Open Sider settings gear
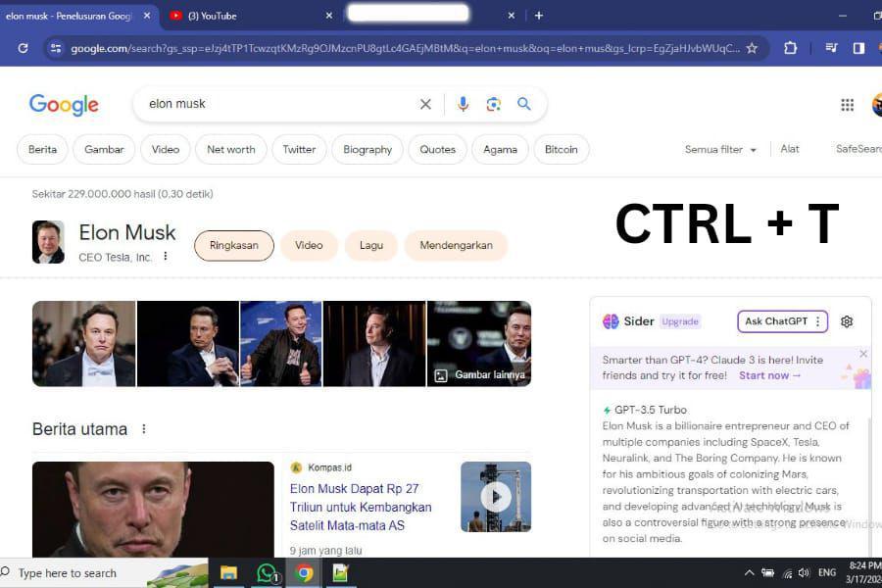This screenshot has height=588, width=882. 847,321
